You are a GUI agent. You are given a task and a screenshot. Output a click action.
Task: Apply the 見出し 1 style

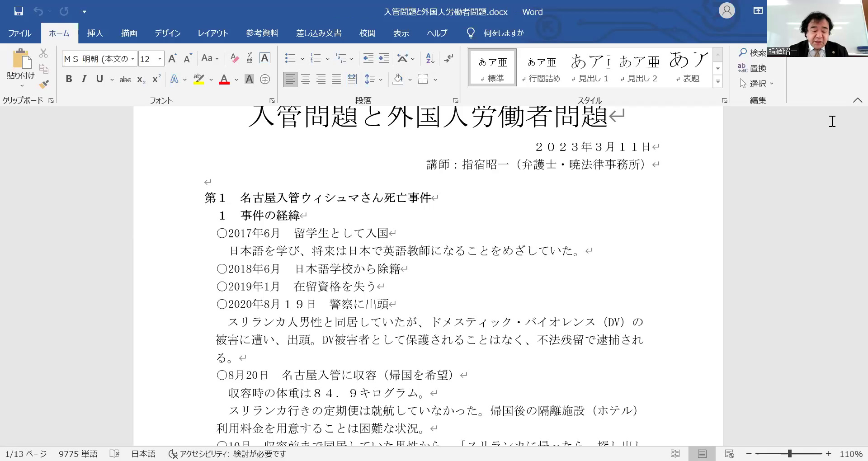590,68
